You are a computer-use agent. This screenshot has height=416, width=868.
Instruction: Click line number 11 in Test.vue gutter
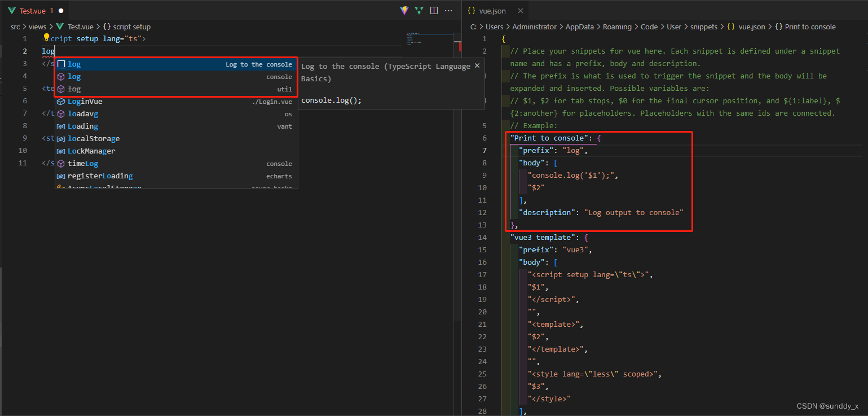click(x=23, y=163)
